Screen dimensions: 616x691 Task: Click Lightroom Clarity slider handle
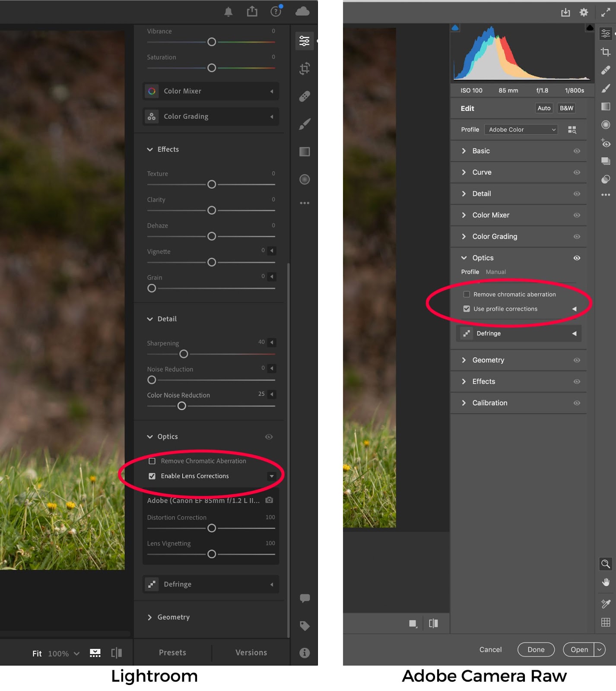(x=212, y=210)
